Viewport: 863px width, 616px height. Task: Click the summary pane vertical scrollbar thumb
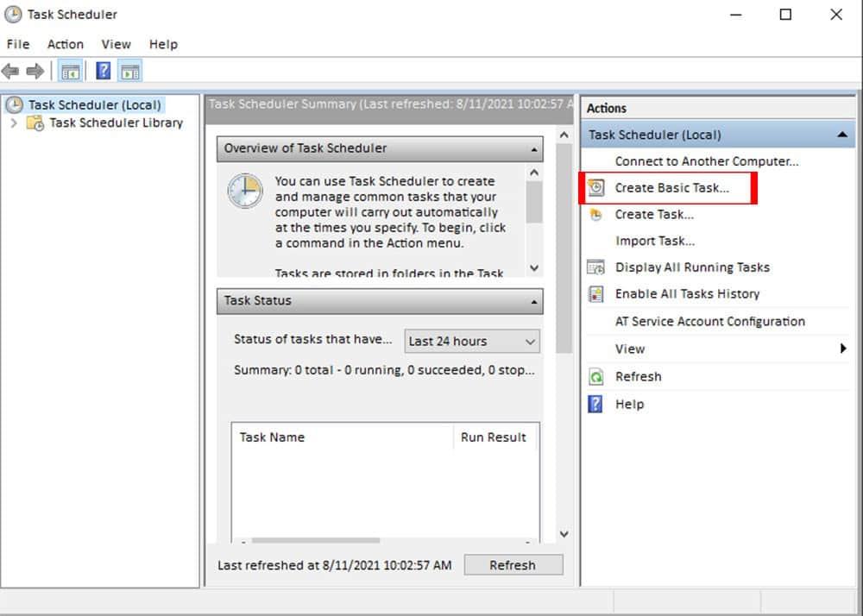[x=564, y=248]
